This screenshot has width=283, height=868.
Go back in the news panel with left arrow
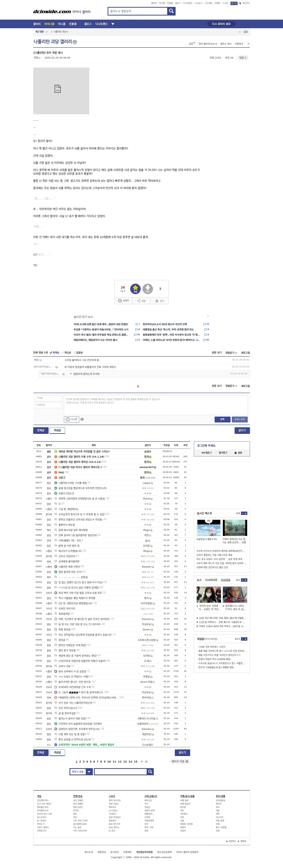[x=243, y=580]
